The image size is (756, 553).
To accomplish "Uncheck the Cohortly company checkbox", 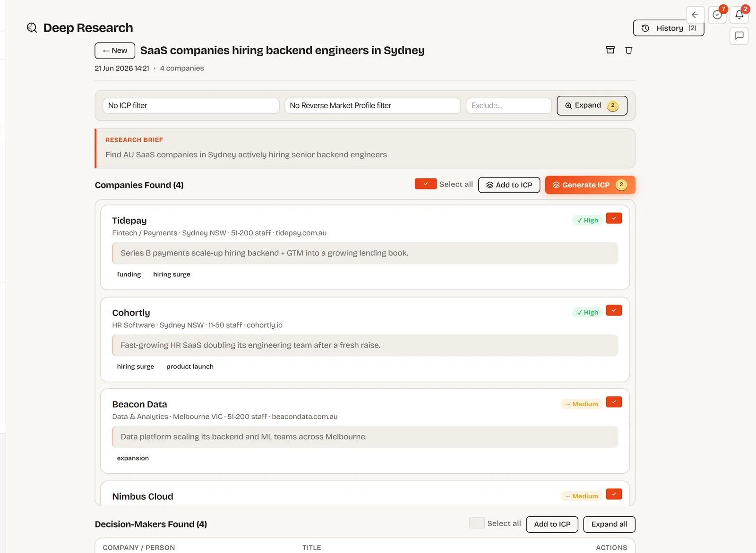I will [614, 310].
